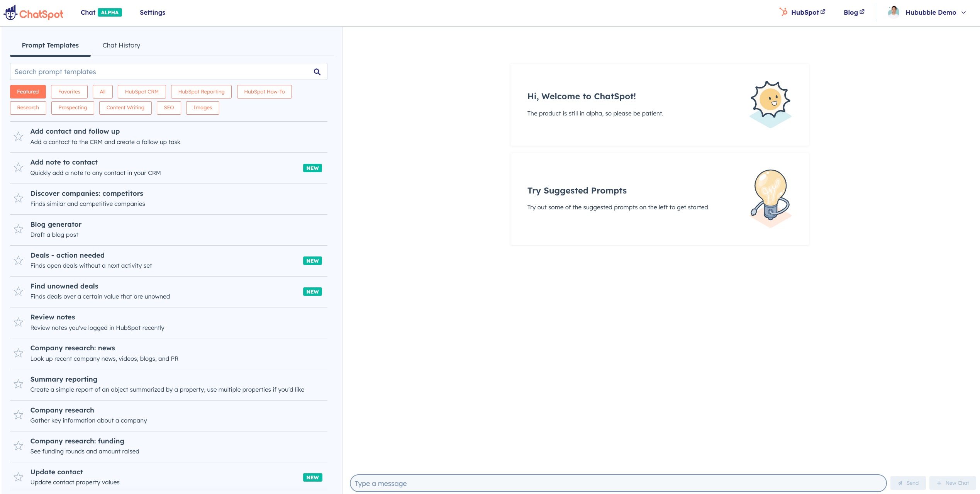Start a New Chat with plus button
The width and height of the screenshot is (980, 494).
coord(952,483)
